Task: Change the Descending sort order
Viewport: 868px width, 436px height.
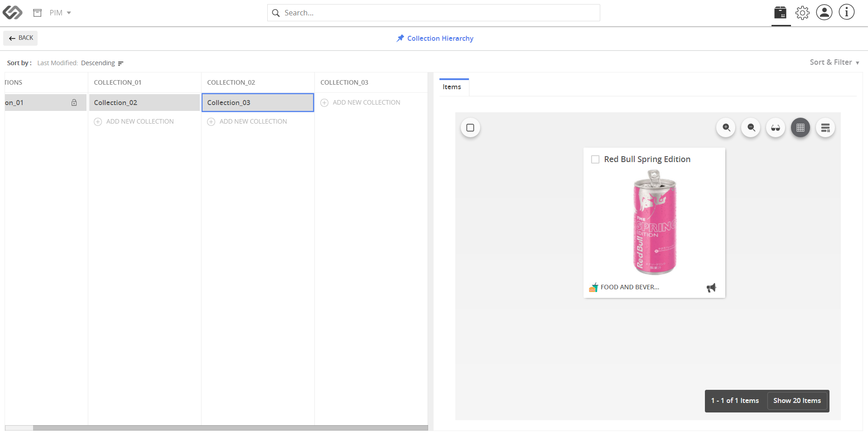Action: (102, 63)
